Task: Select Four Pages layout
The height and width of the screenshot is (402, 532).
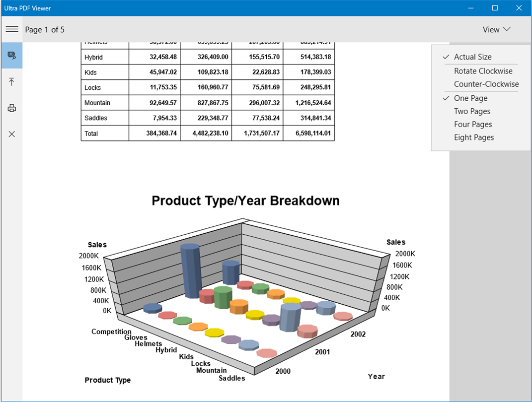Action: coord(473,125)
